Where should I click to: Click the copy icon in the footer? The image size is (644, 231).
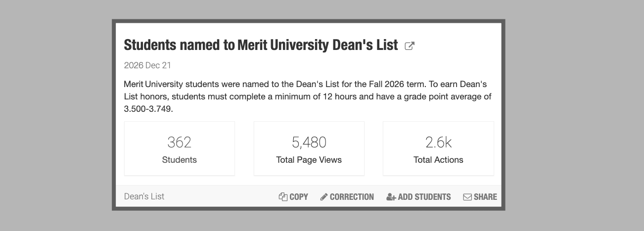283,197
